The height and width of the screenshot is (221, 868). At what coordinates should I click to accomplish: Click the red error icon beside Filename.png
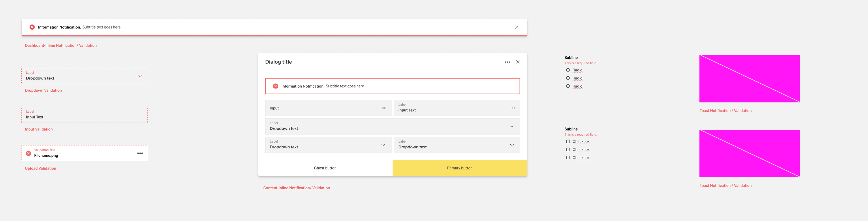(29, 153)
